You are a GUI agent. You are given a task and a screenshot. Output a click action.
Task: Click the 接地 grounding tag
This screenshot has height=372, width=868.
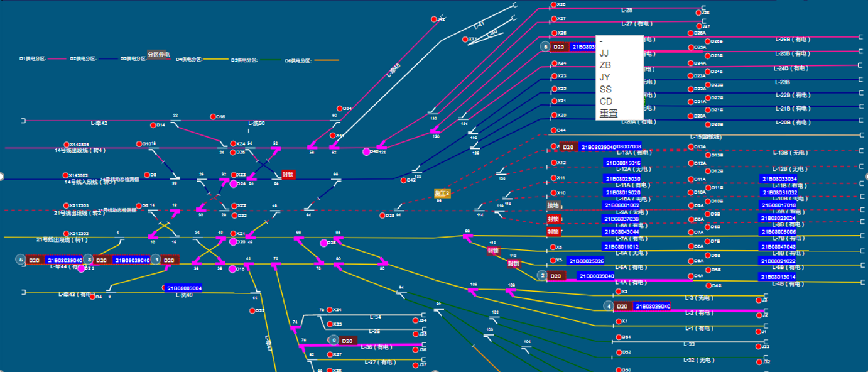point(553,205)
